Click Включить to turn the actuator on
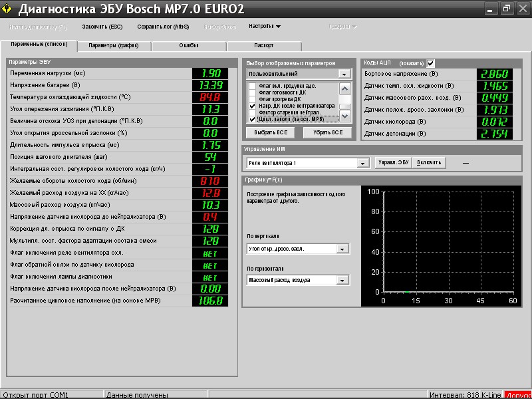Screen dimensions: 532x399 [x=429, y=162]
